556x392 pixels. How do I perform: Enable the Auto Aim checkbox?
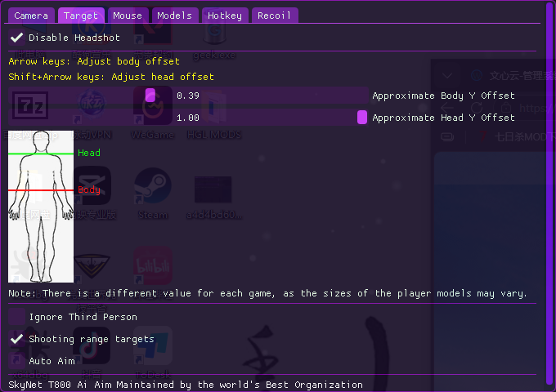16,361
